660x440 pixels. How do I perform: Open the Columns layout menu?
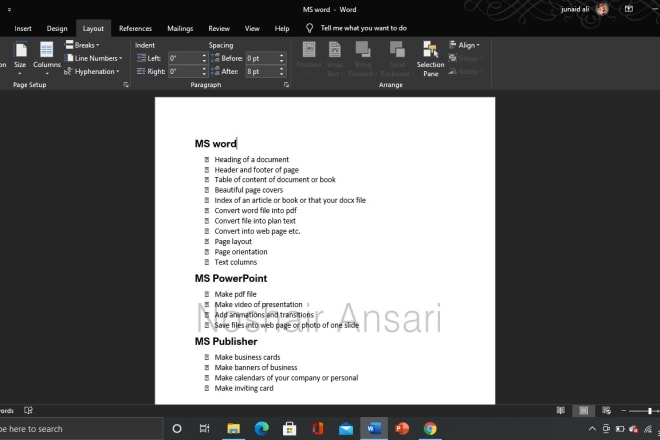pyautogui.click(x=46, y=57)
